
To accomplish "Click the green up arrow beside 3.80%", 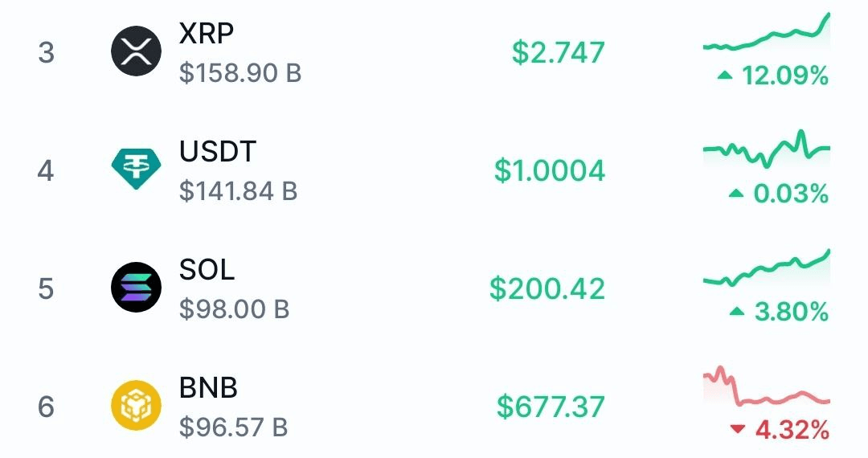I will [x=737, y=312].
